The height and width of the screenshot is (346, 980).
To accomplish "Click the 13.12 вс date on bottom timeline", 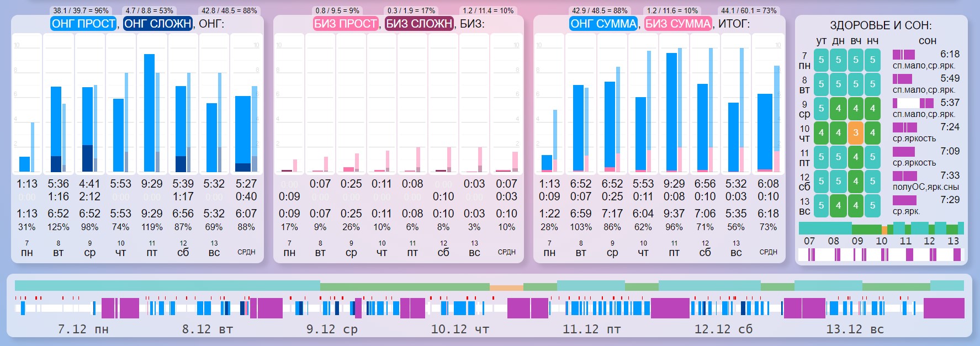I will pos(855,329).
